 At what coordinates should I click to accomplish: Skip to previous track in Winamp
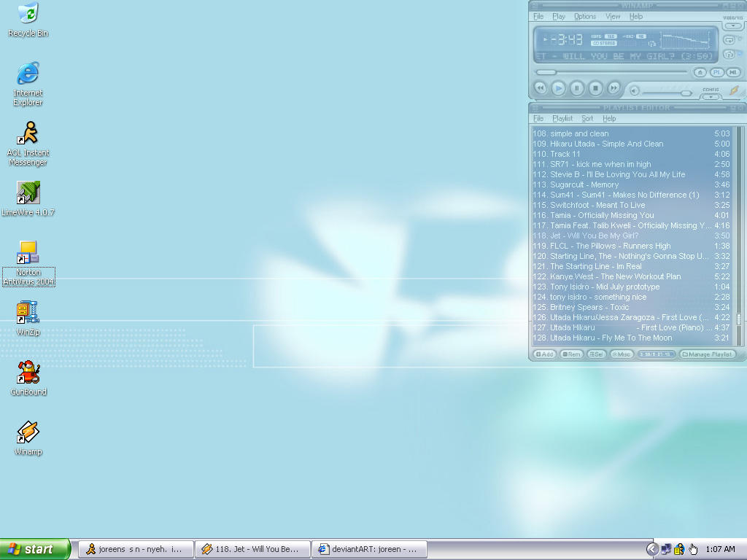[541, 88]
